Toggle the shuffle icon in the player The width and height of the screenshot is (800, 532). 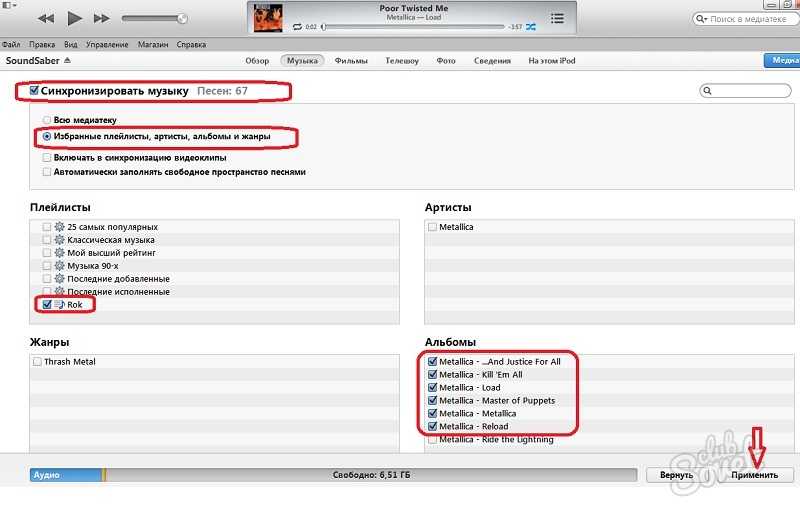tap(531, 27)
